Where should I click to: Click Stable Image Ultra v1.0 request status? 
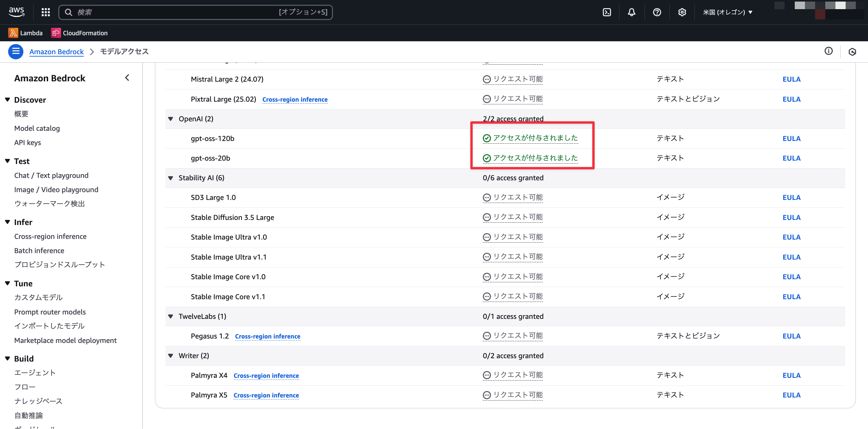pos(513,237)
